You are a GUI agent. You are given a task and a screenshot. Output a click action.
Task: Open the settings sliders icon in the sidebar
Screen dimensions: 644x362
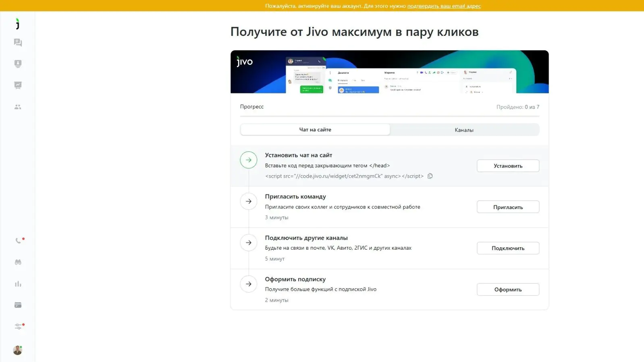click(x=18, y=327)
